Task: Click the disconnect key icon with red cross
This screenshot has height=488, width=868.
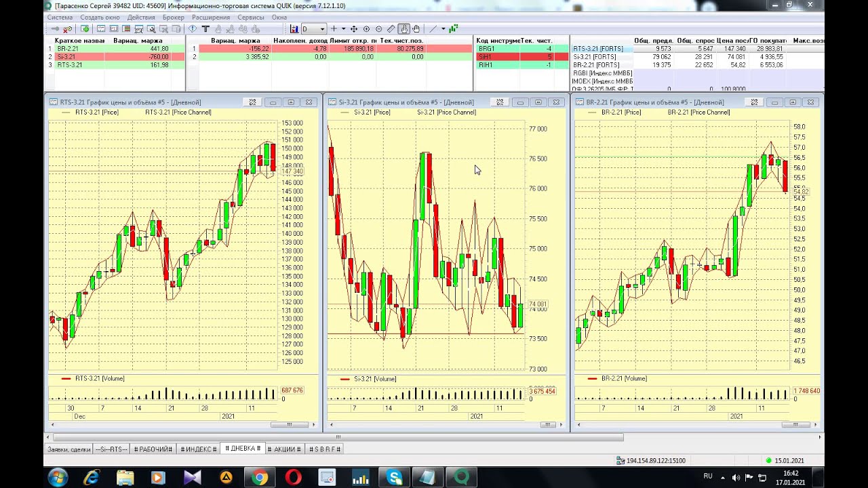Action: click(67, 29)
